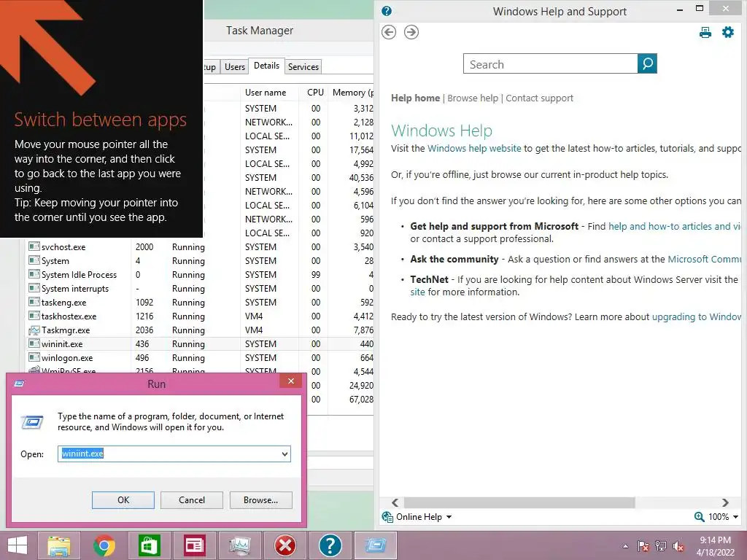
Task: Click the Help scrollbar left arrow
Action: click(395, 502)
